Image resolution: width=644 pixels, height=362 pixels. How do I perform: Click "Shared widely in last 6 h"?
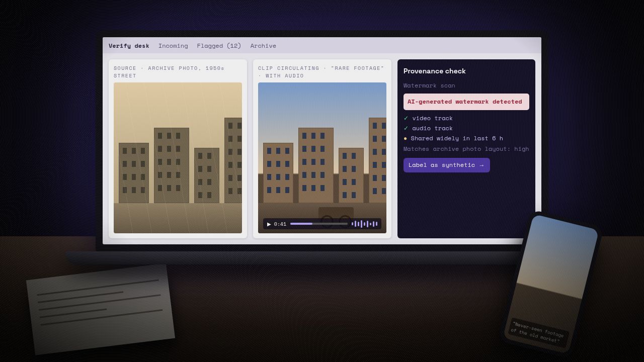pos(457,138)
